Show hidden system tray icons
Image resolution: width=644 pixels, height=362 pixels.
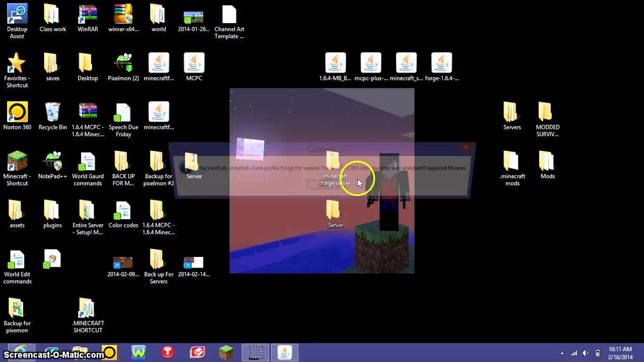(562, 353)
